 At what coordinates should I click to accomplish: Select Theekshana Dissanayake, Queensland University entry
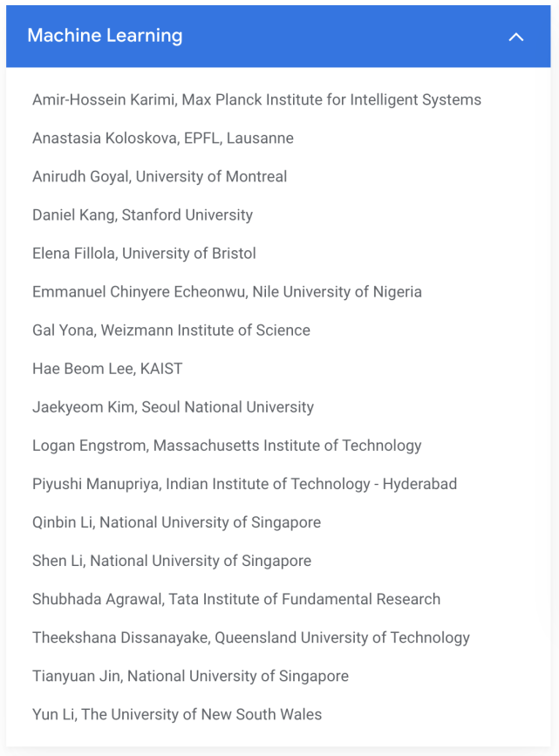(x=251, y=637)
